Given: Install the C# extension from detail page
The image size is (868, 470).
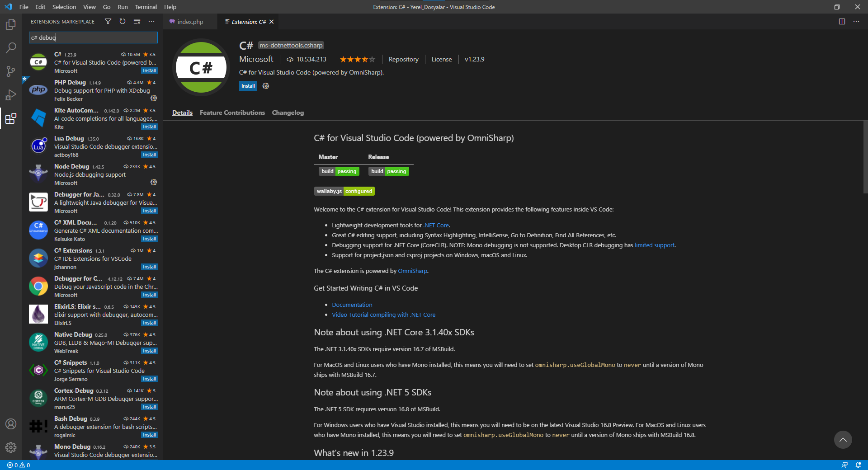Looking at the screenshot, I should click(x=248, y=86).
